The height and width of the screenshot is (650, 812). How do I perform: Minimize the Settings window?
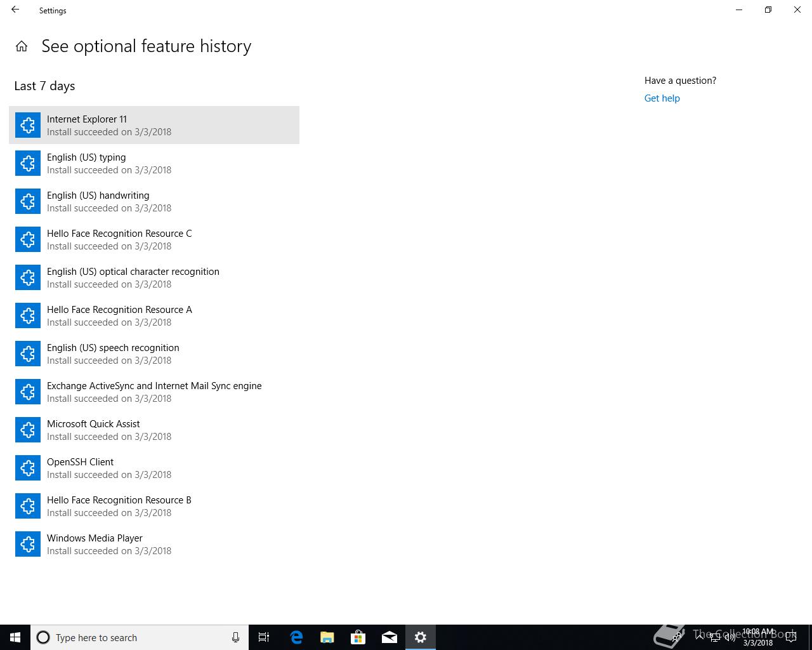739,10
